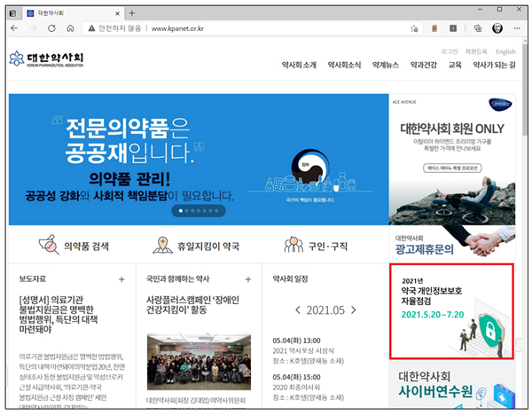
Task: Click the 대한약사회 logo
Action: (46, 59)
